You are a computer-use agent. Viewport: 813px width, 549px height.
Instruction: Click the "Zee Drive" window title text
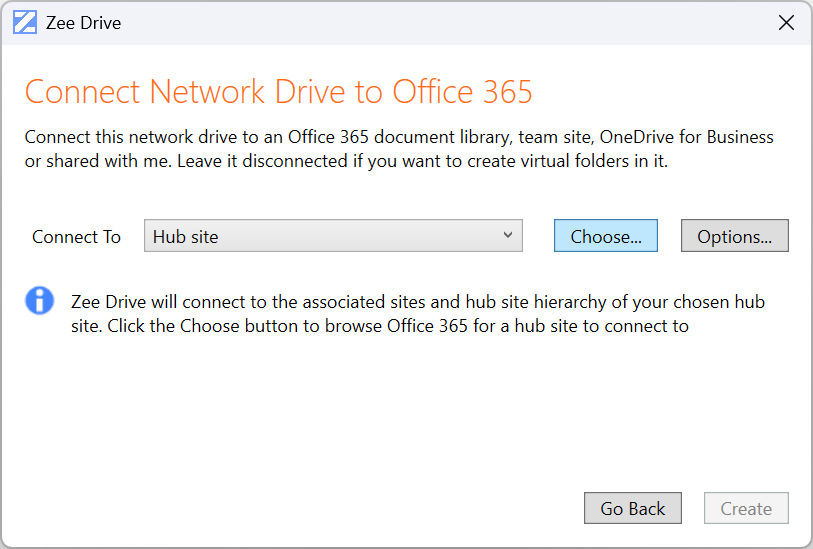point(83,23)
